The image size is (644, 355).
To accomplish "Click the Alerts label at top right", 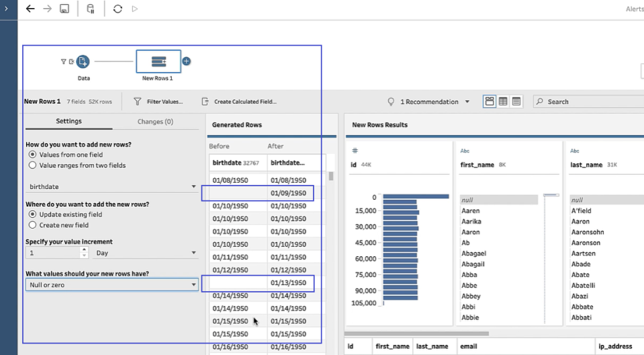I will point(635,9).
